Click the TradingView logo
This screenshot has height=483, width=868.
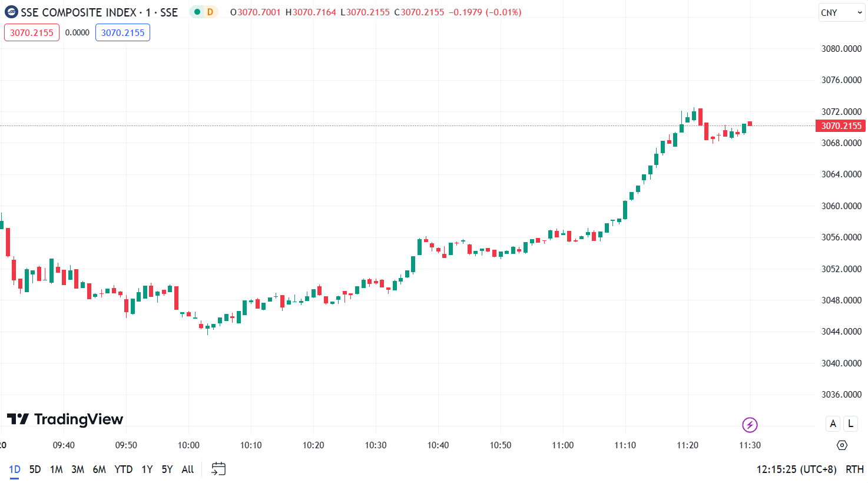point(65,419)
